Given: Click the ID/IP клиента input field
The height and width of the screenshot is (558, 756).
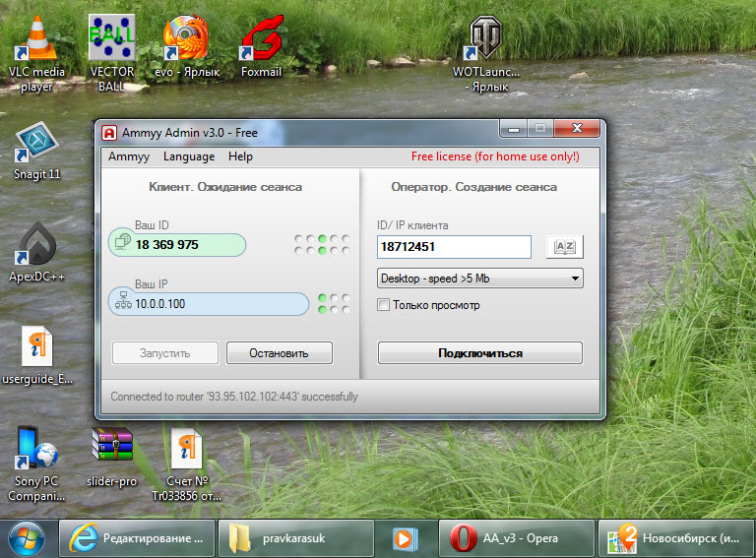Looking at the screenshot, I should (454, 247).
